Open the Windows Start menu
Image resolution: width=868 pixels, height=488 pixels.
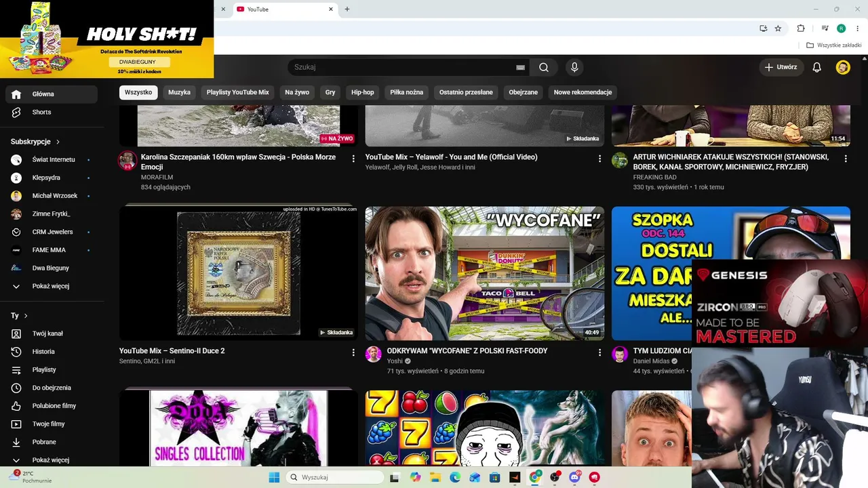(x=274, y=477)
